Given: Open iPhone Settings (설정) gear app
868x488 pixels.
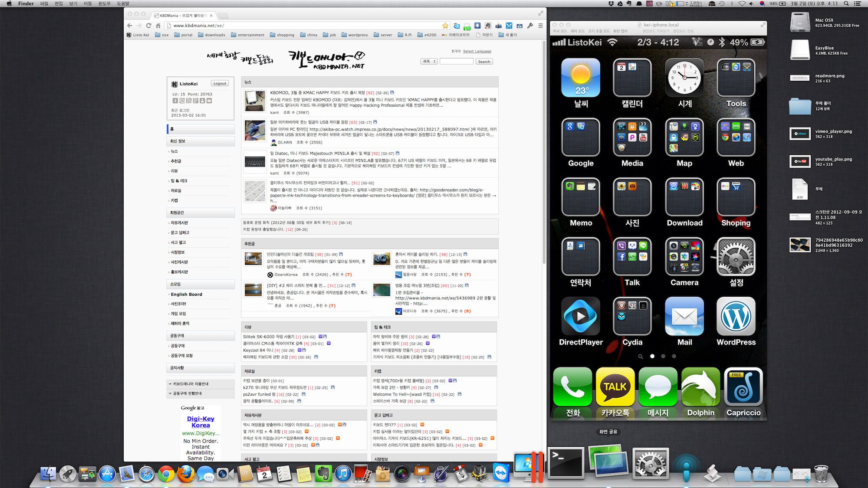Looking at the screenshot, I should [x=736, y=257].
